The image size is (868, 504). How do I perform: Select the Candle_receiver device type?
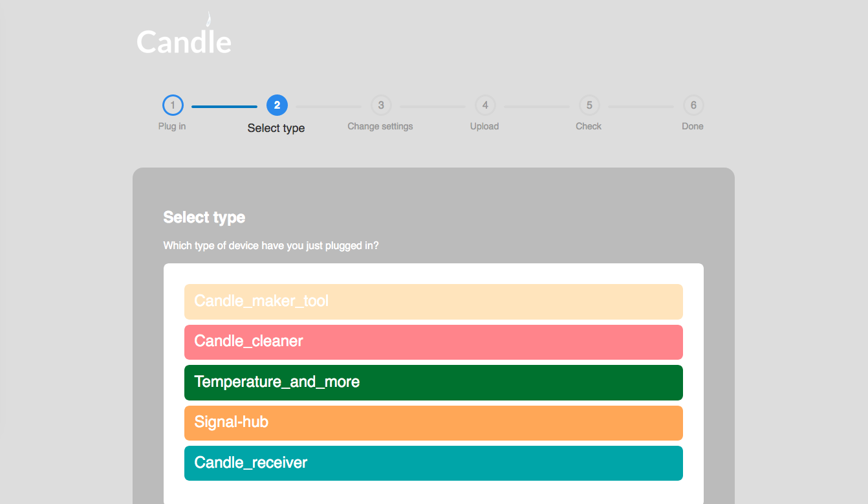[x=433, y=463]
